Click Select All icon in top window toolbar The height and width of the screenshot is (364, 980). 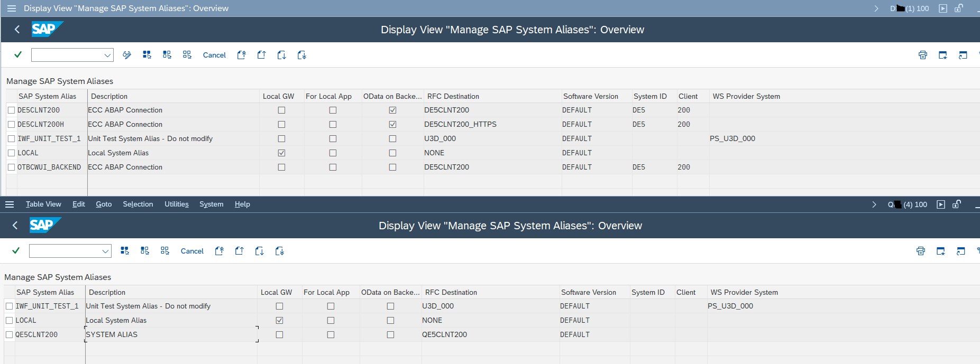click(147, 55)
